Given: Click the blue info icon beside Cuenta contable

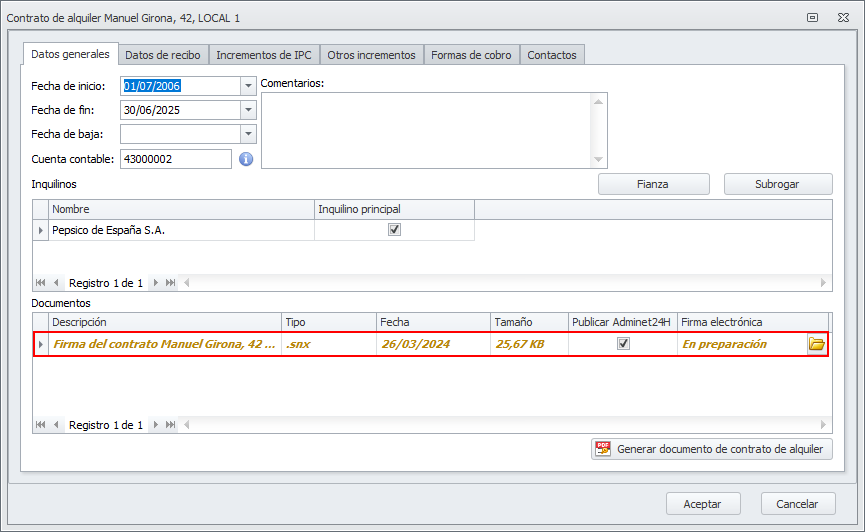Looking at the screenshot, I should pyautogui.click(x=246, y=159).
